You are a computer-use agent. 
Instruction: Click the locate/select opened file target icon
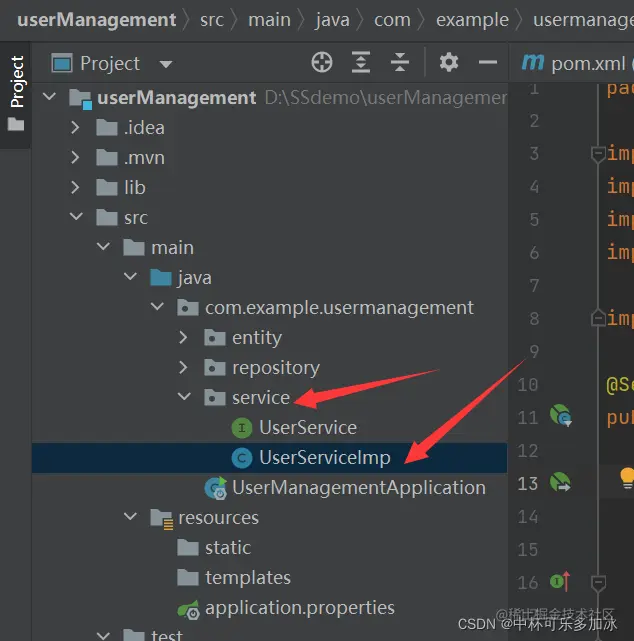click(x=322, y=63)
